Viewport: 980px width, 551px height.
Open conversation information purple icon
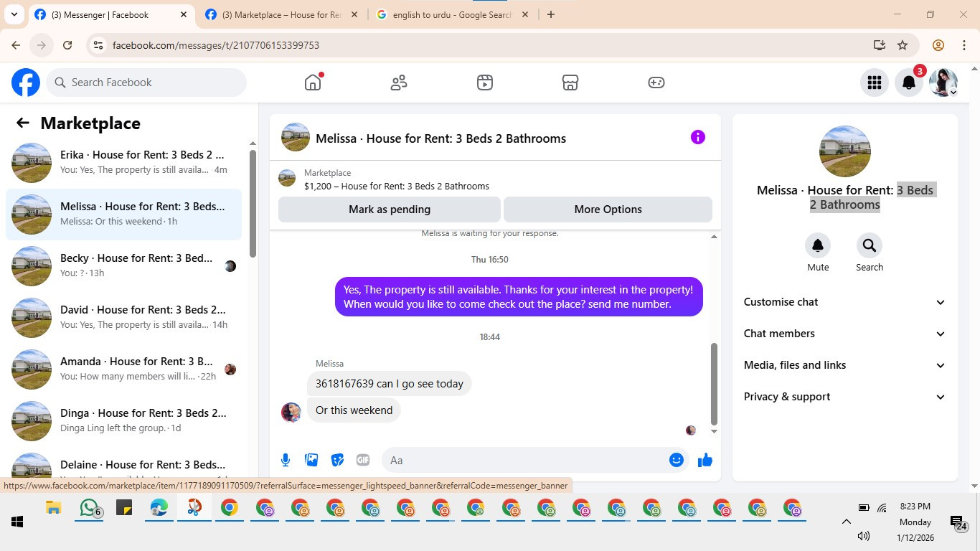(x=698, y=137)
